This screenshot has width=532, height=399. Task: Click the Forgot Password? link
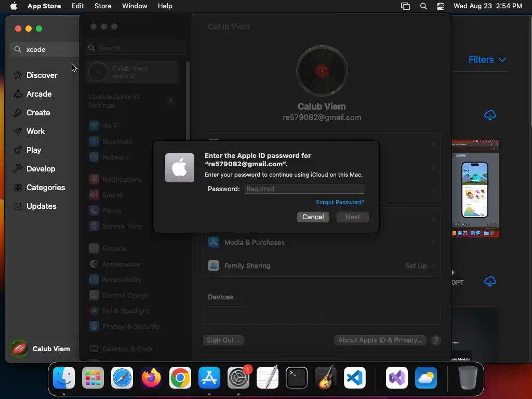pos(340,202)
